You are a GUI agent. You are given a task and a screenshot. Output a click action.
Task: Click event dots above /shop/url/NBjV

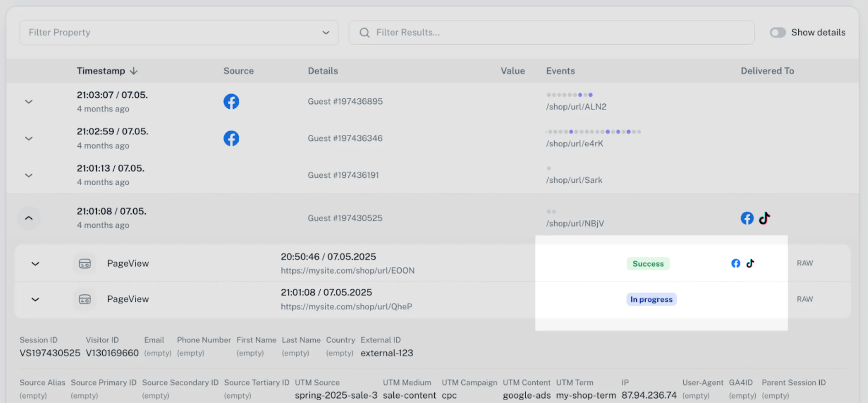click(x=551, y=212)
